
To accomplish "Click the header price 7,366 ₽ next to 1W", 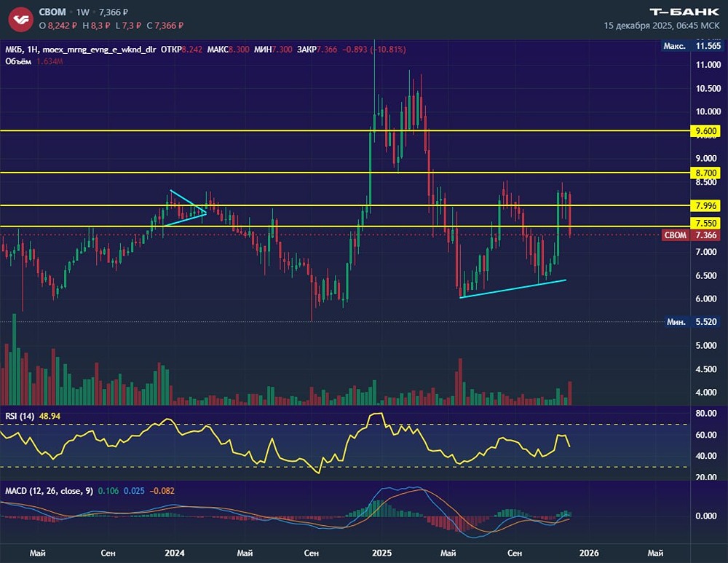I will (114, 12).
